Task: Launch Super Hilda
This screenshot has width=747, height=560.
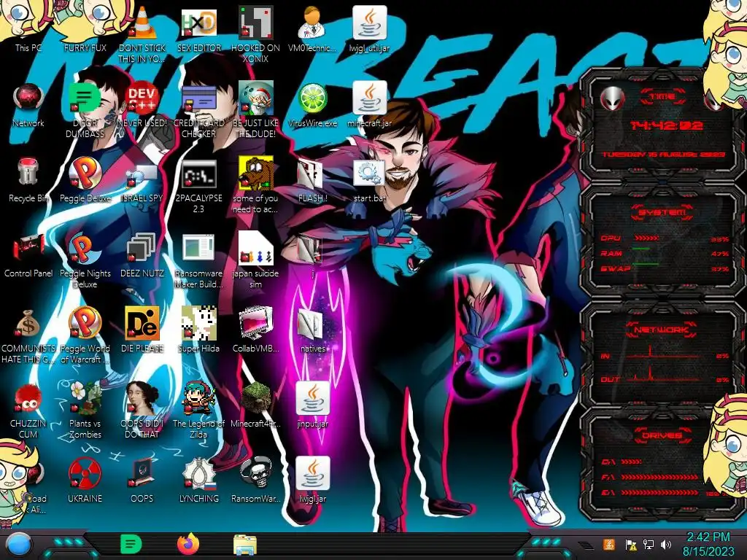Action: click(198, 324)
